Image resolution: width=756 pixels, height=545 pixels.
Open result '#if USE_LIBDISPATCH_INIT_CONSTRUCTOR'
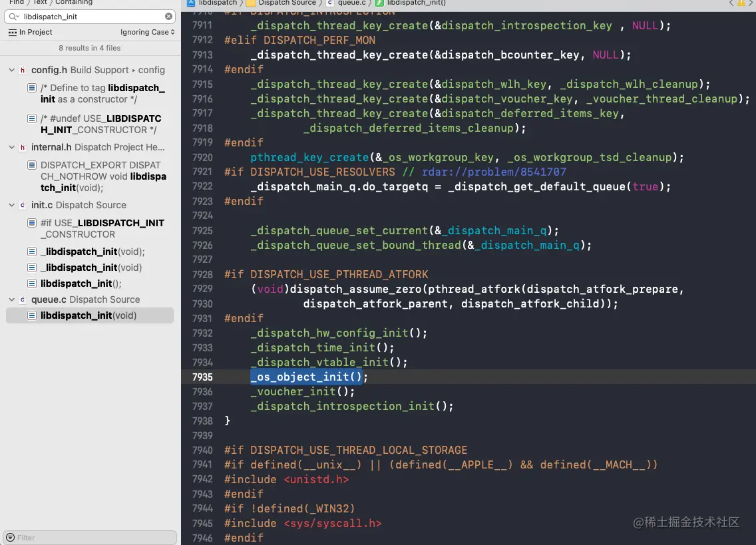(x=102, y=229)
